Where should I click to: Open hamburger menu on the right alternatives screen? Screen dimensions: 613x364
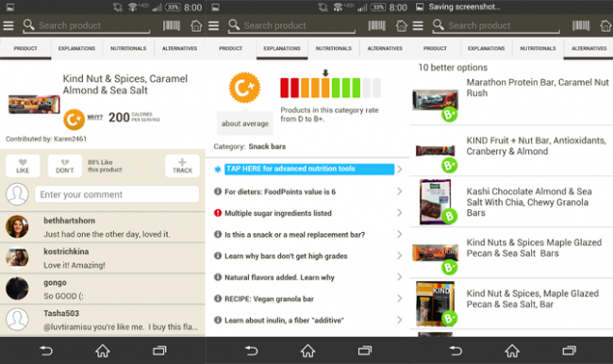pyautogui.click(x=418, y=25)
